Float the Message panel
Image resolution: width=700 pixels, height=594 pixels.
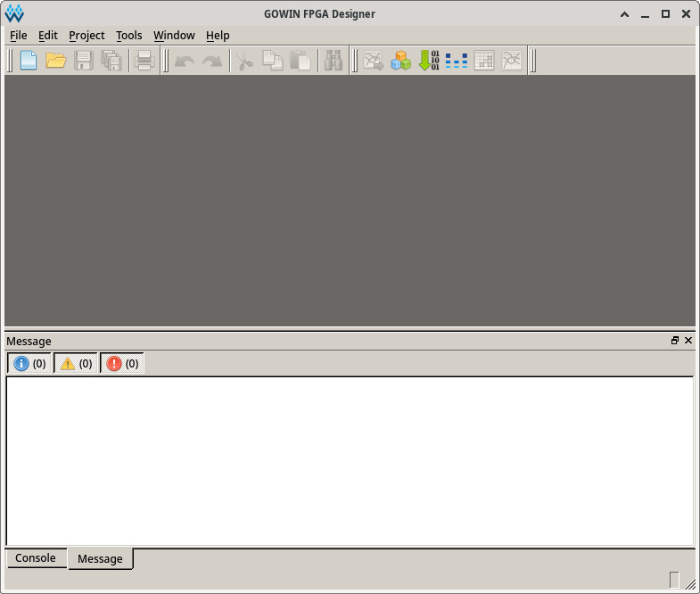click(675, 341)
